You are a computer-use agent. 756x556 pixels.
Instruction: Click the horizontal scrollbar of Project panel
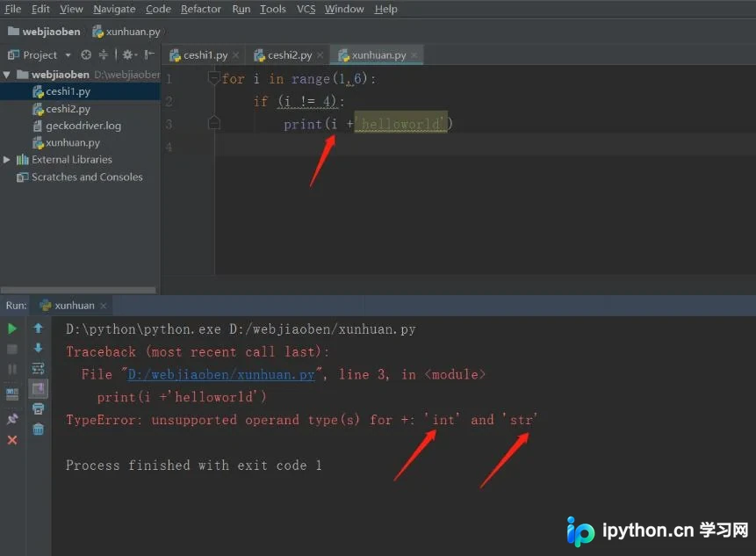click(79, 290)
